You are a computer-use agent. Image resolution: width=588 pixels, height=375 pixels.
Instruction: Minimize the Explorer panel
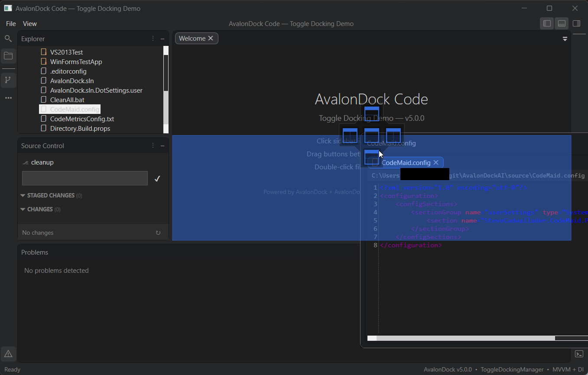[x=162, y=39]
